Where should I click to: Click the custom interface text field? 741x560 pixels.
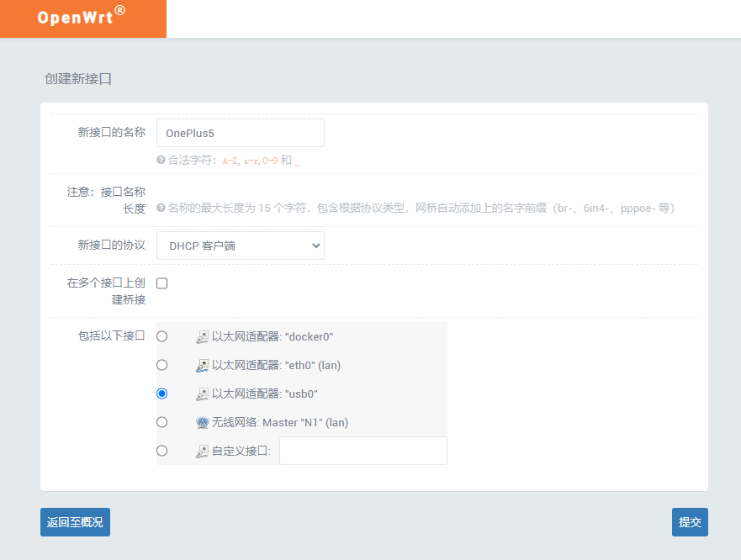(363, 451)
